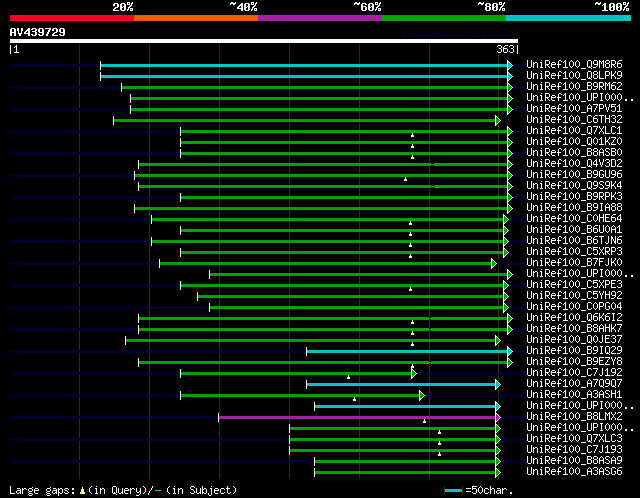Open hit UniRef100_C6TH32
640x498 pixels.
coord(574,119)
